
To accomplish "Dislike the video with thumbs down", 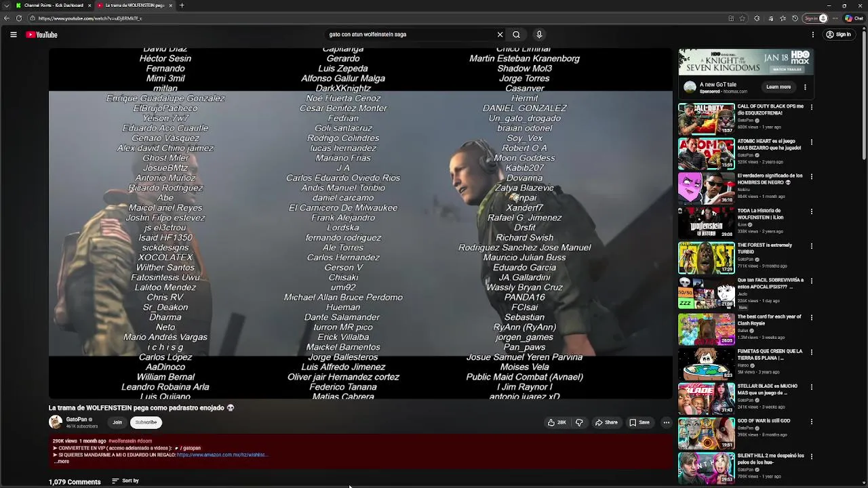I will coord(579,422).
